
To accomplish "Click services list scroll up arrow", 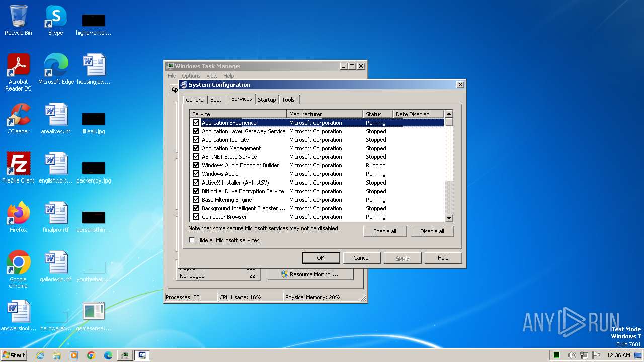I will (449, 114).
